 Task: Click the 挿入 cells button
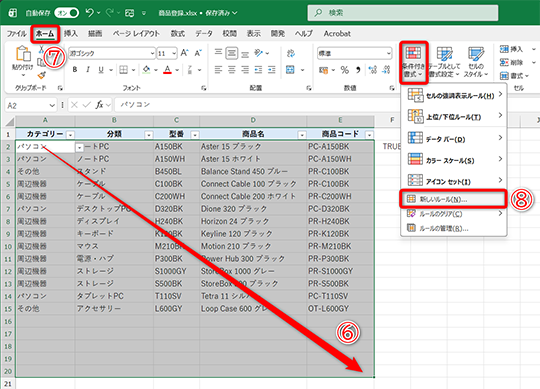pyautogui.click(x=512, y=49)
